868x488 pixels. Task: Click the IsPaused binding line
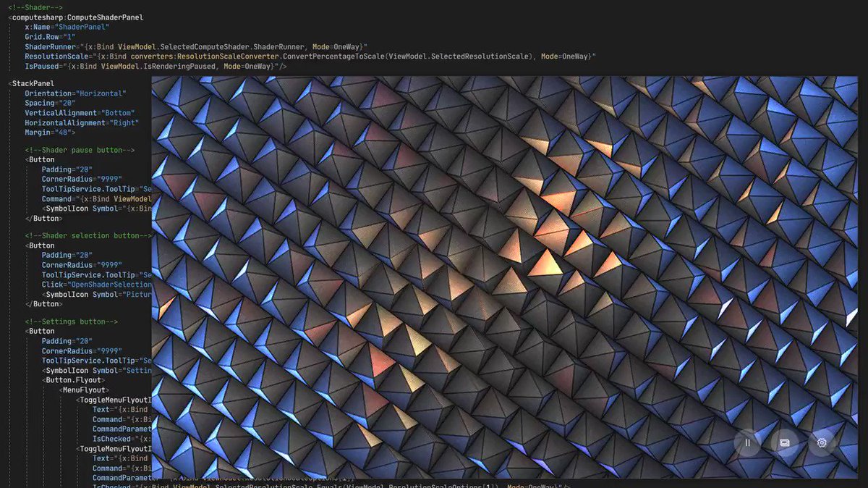[156, 66]
